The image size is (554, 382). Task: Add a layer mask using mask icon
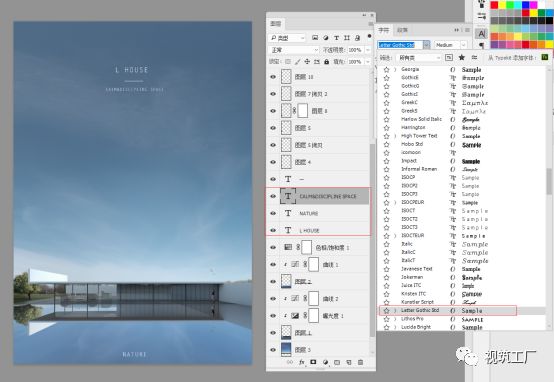tap(313, 362)
